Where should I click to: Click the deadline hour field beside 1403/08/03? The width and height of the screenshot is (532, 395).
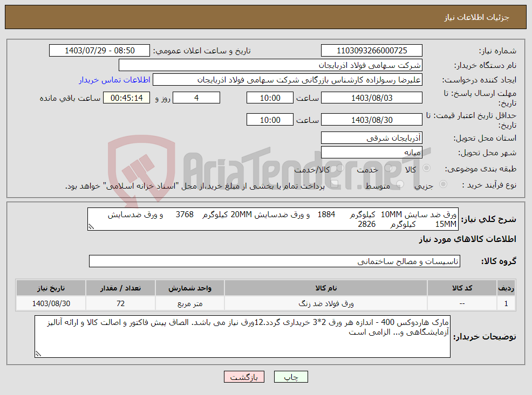(x=270, y=98)
